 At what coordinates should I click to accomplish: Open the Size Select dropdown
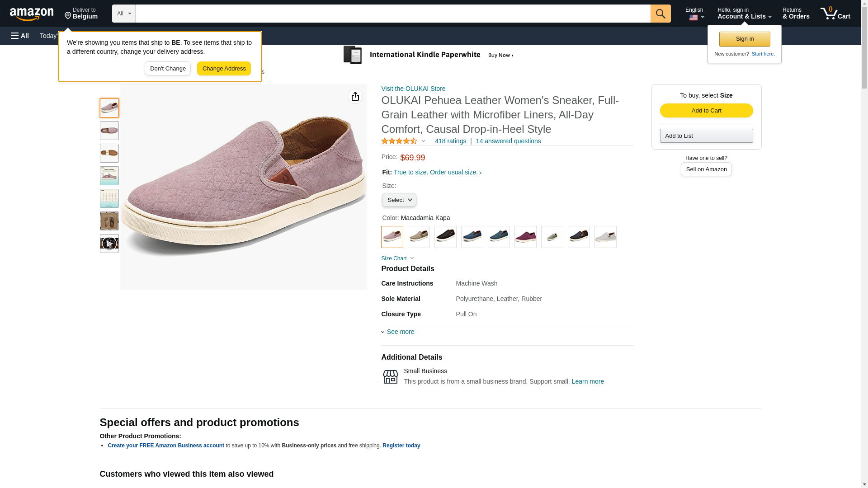click(399, 200)
